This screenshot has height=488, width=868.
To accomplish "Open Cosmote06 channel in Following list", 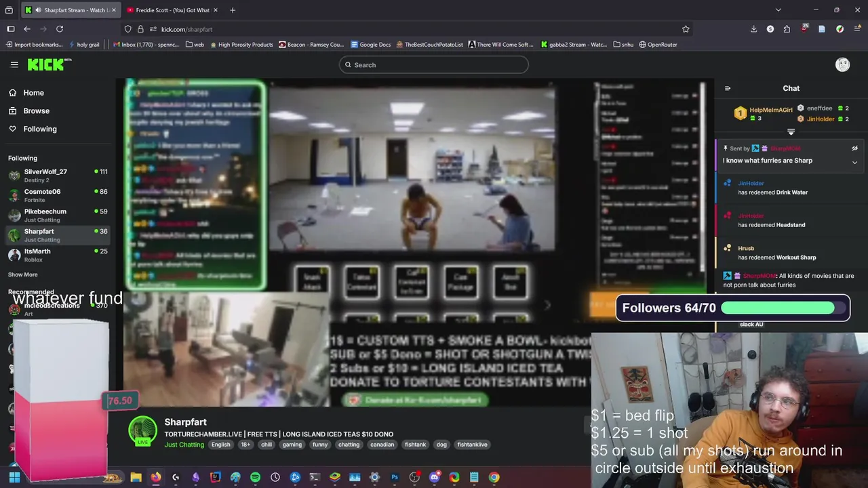I will tap(58, 195).
